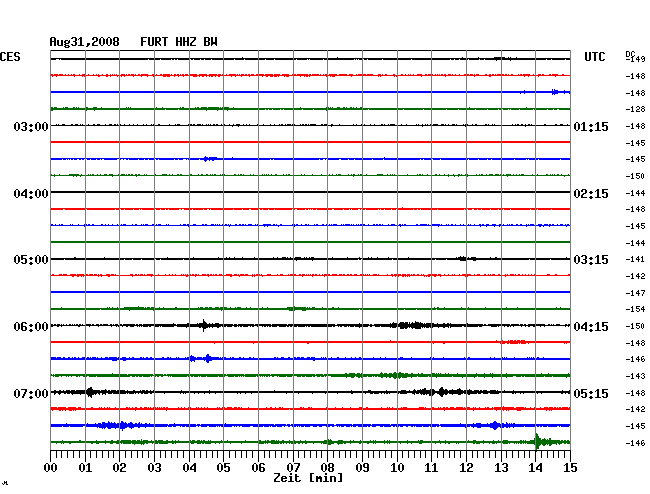650x494 pixels.
Task: Select minute 06 on the time axis
Action: 258,467
